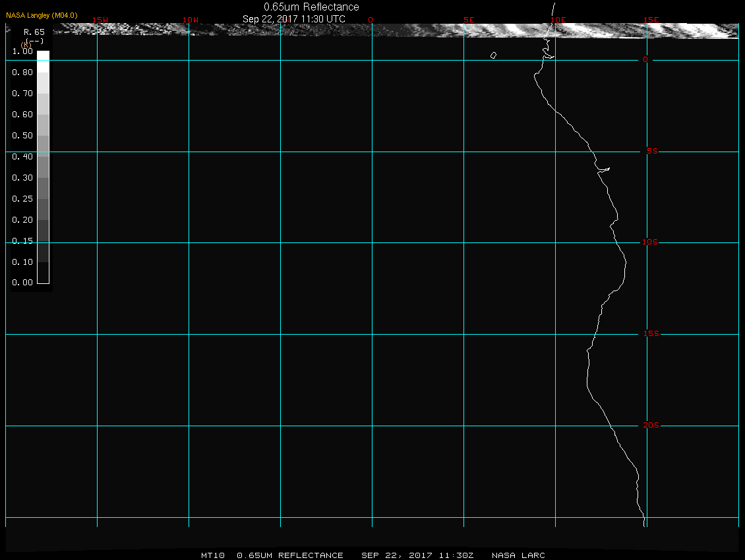Click the "0.50" colorbar value
Viewport: 745px width, 560px height.
[22, 135]
